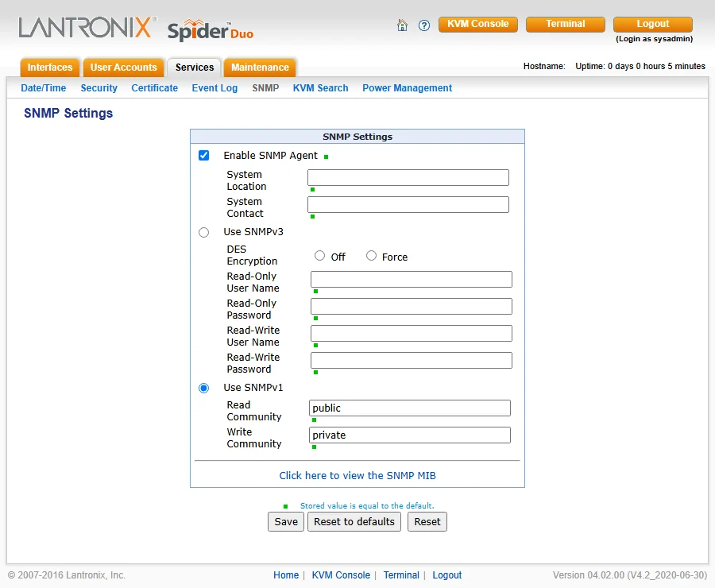
Task: Click the footer Logout link
Action: click(446, 575)
